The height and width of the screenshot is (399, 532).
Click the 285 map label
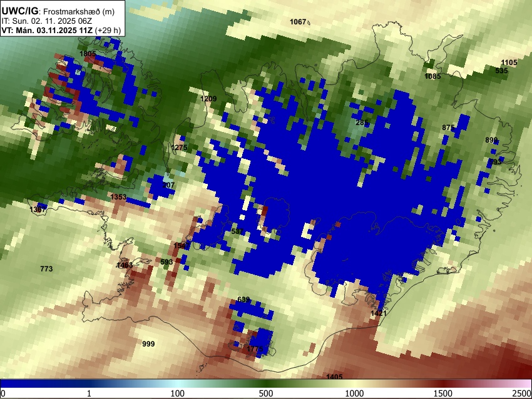tap(362, 123)
